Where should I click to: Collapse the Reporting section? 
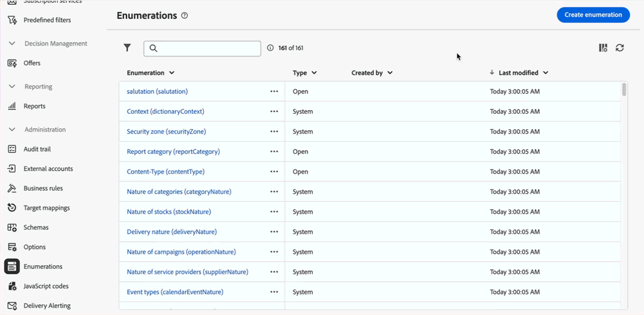pos(12,86)
